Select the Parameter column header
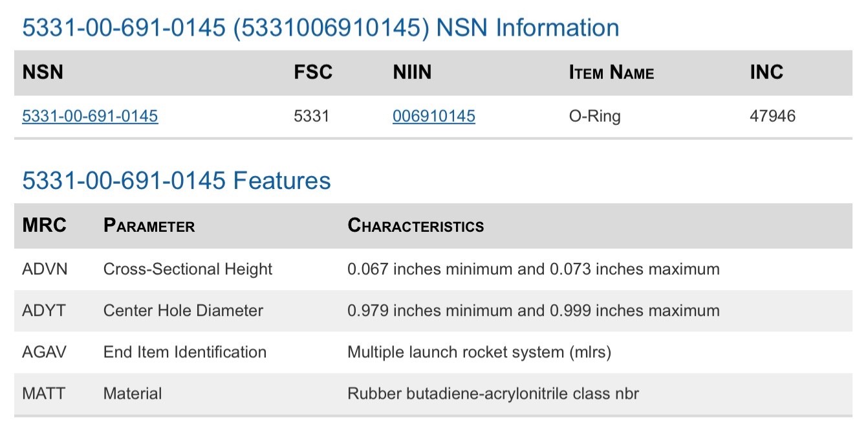 pyautogui.click(x=149, y=226)
